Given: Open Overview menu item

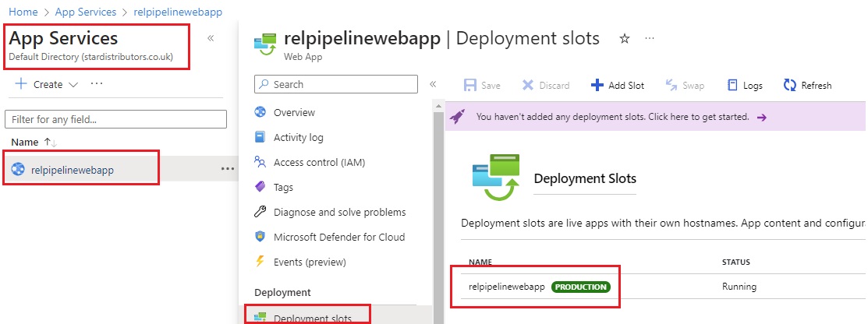Looking at the screenshot, I should [294, 112].
